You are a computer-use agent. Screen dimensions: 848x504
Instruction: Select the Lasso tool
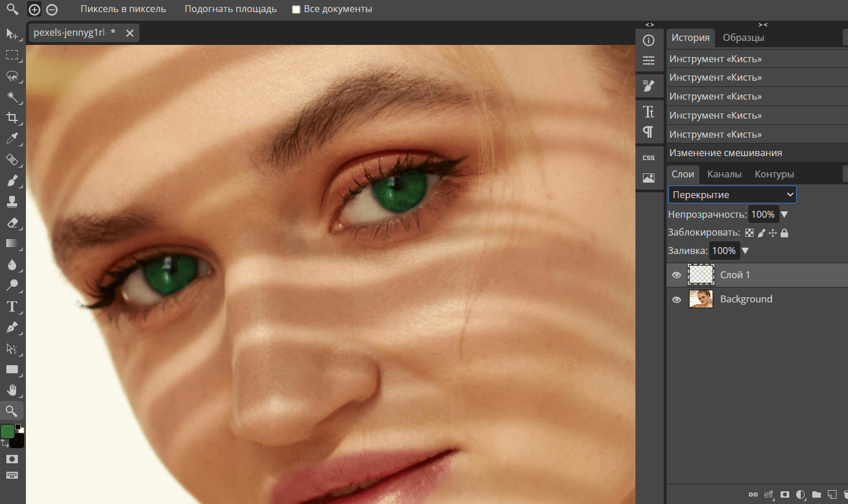pyautogui.click(x=12, y=76)
